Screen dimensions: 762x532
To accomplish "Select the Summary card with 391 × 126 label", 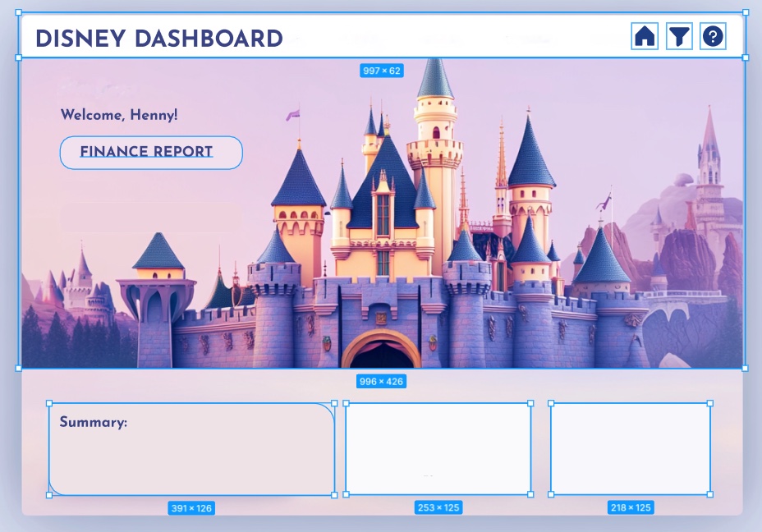I will point(191,449).
